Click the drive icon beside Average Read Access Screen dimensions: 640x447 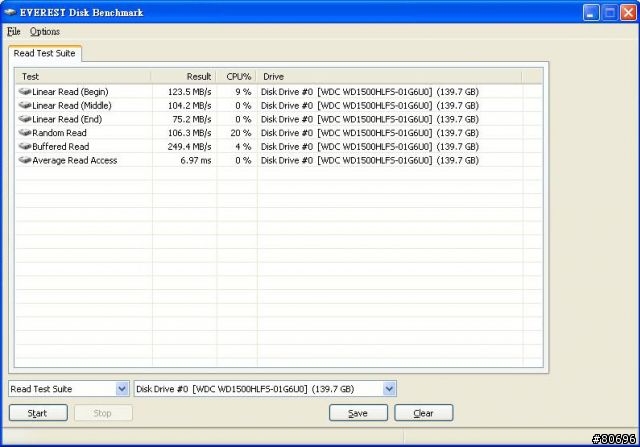pos(25,160)
